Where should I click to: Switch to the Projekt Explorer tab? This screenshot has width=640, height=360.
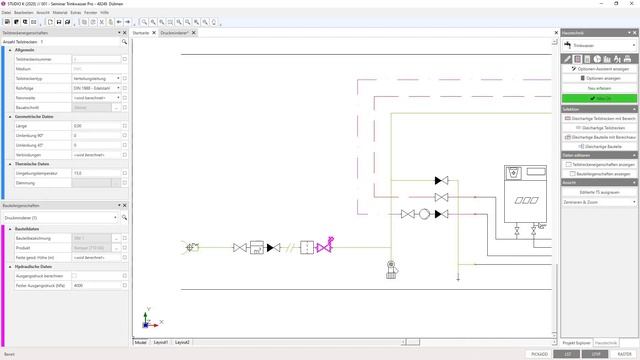tap(576, 343)
